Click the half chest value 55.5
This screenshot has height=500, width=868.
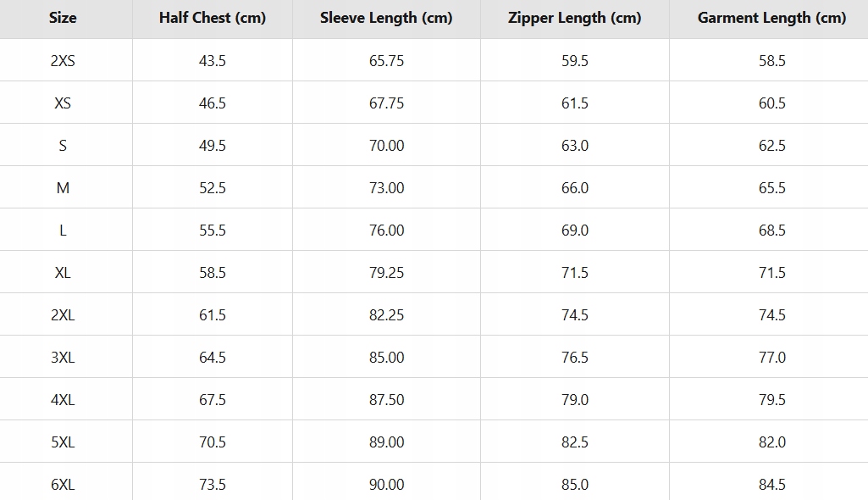(x=213, y=231)
